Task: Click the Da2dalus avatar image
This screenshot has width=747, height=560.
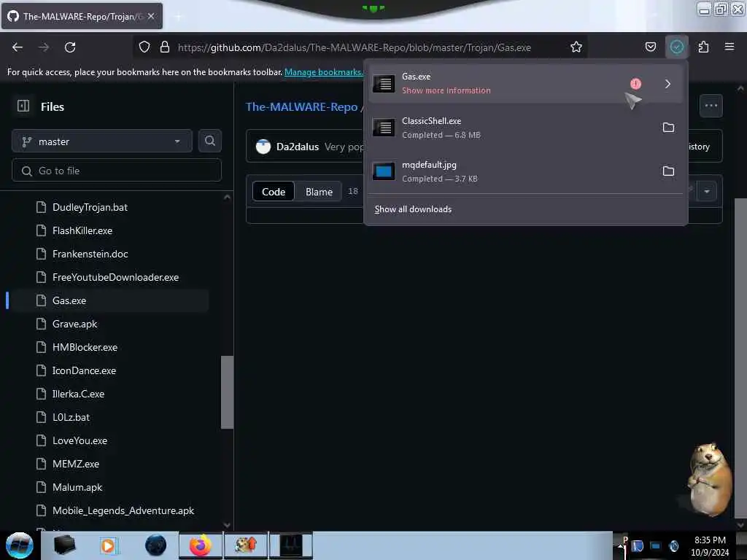Action: tap(263, 147)
